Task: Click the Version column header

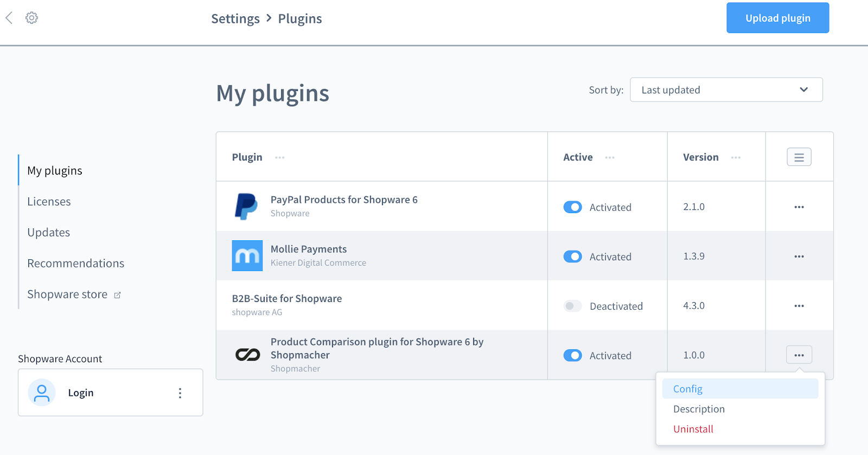Action: tap(700, 157)
